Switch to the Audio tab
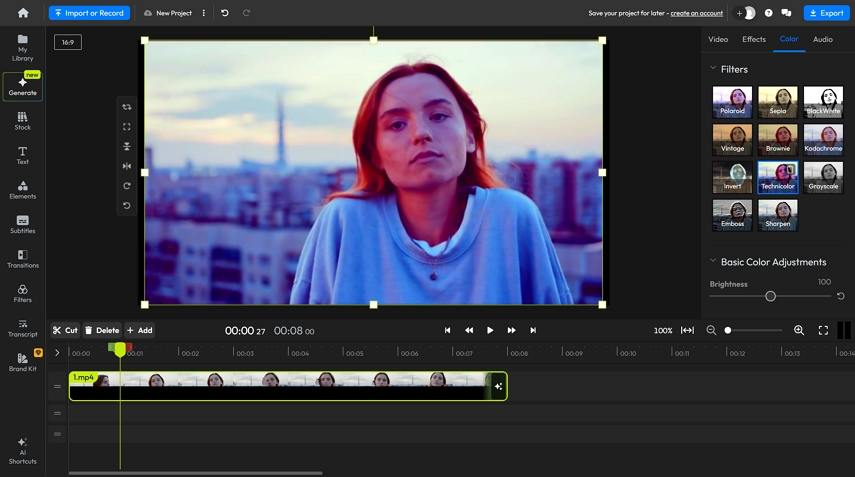The image size is (855, 477). [823, 39]
